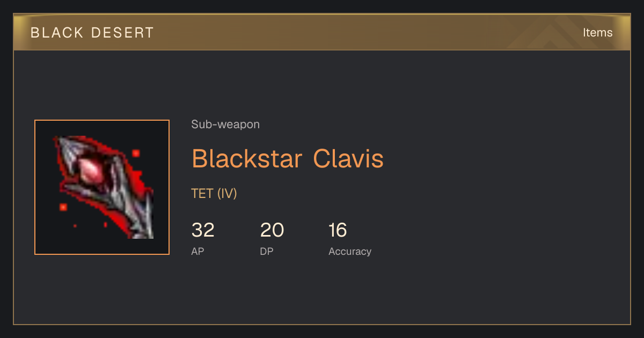Select the Blackstar Clavis item name
The height and width of the screenshot is (338, 644).
[288, 159]
